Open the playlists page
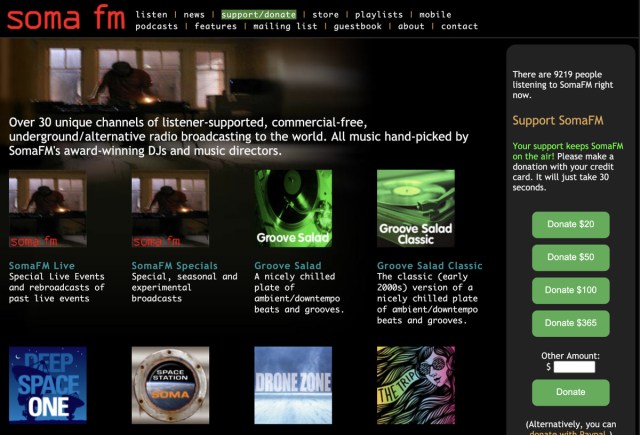This screenshot has width=640, height=435. (x=379, y=15)
